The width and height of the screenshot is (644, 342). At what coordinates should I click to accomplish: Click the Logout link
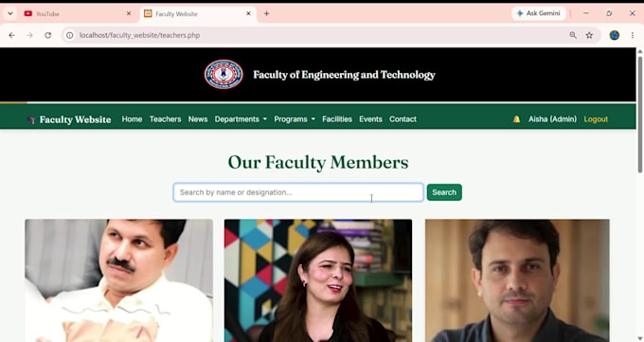pos(596,119)
